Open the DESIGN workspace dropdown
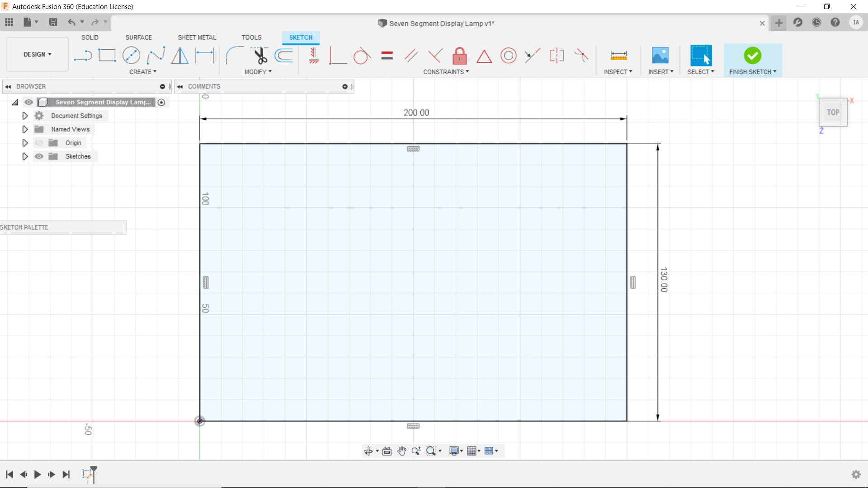The height and width of the screenshot is (488, 868). coord(38,54)
